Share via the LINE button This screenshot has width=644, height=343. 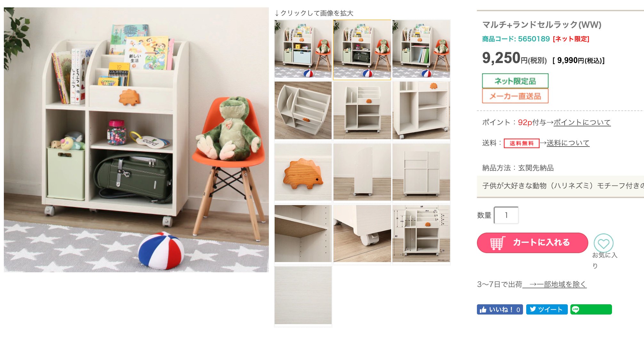(x=591, y=309)
